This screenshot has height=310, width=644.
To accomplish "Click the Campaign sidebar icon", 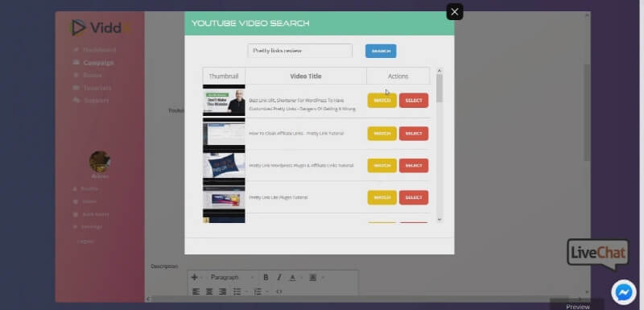I will [76, 63].
